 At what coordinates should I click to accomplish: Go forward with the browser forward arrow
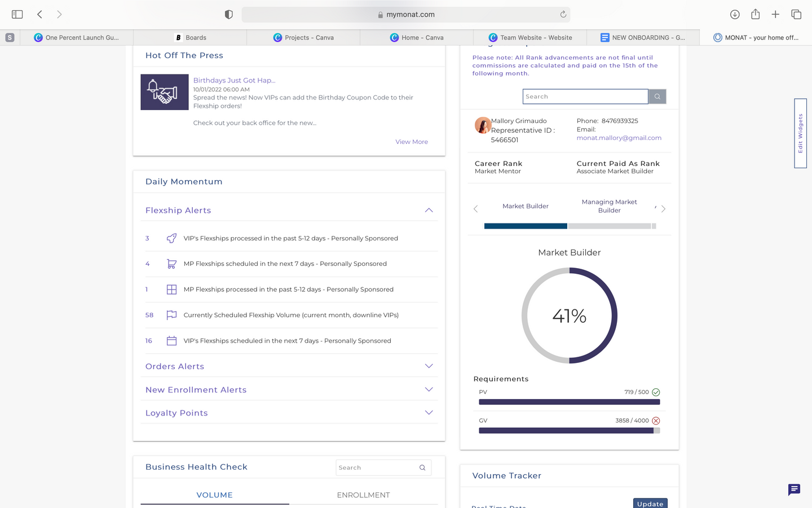tap(59, 14)
